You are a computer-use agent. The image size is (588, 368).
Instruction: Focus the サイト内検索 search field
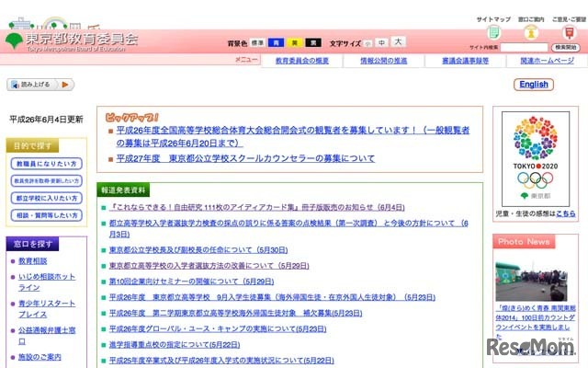[x=524, y=47]
